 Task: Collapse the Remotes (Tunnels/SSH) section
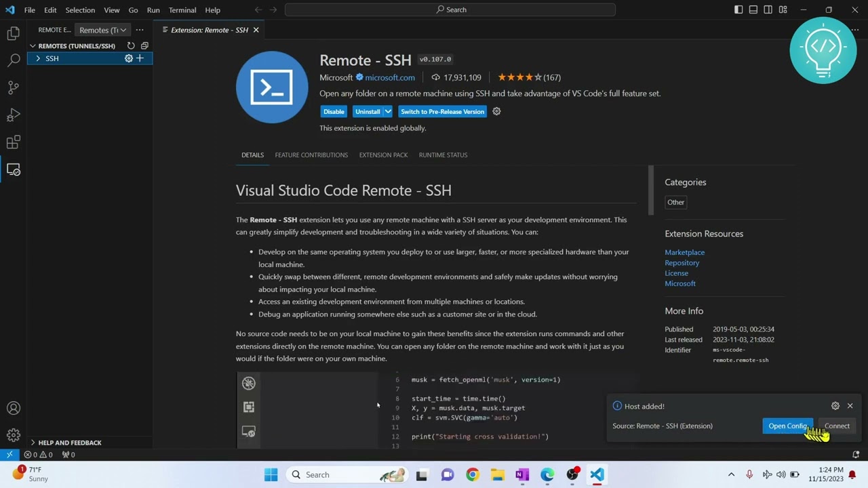point(33,46)
